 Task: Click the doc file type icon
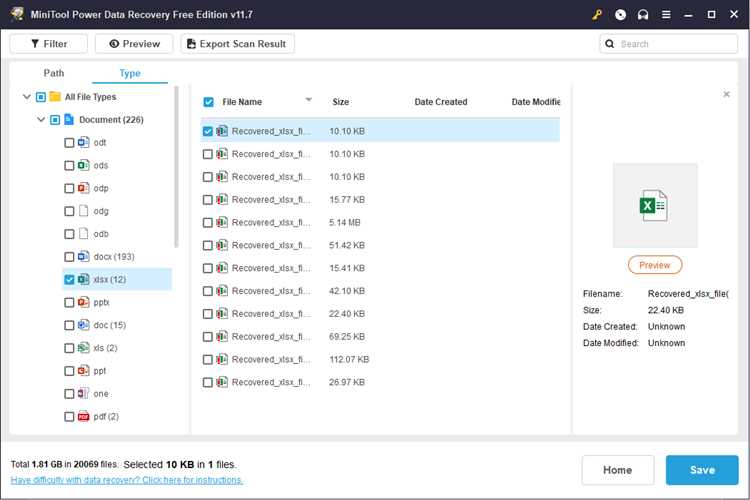[x=84, y=325]
